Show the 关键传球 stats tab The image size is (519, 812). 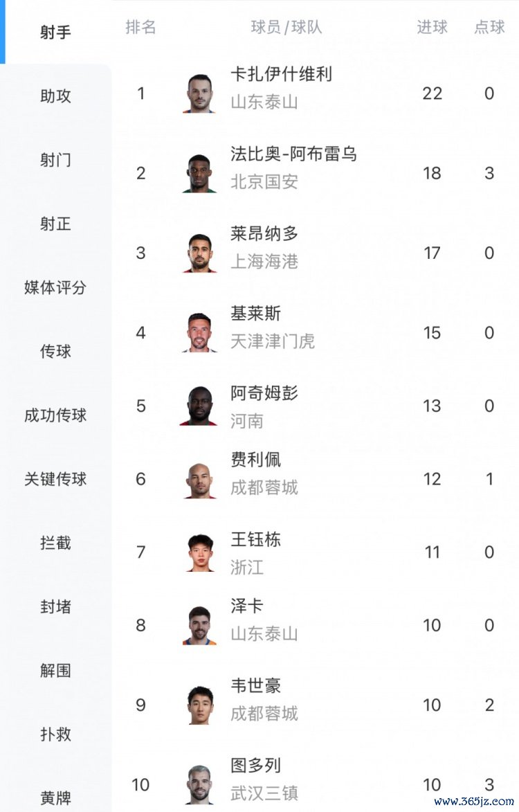tap(55, 479)
